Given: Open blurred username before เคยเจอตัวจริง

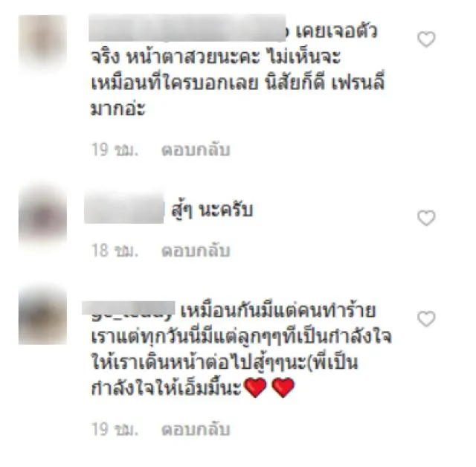Looking at the screenshot, I should [187, 28].
